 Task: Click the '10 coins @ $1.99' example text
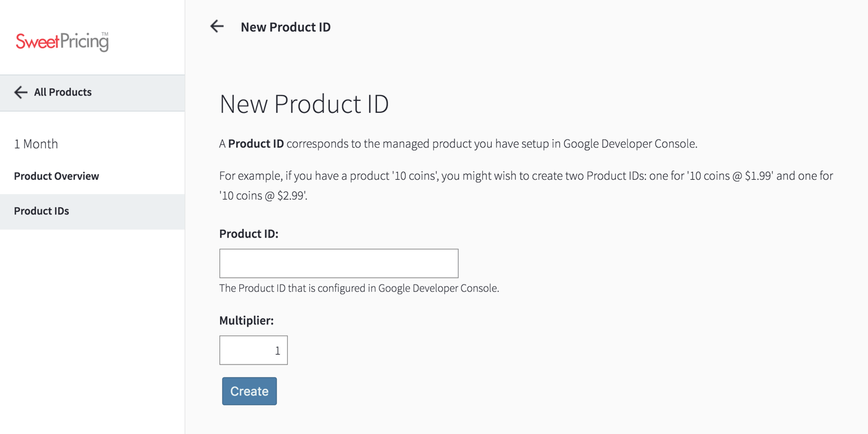[x=729, y=176]
